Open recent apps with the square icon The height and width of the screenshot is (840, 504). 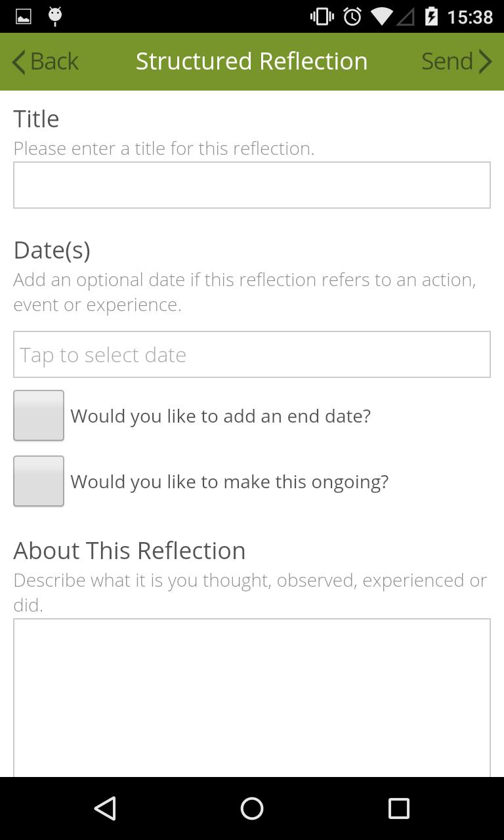coord(398,808)
